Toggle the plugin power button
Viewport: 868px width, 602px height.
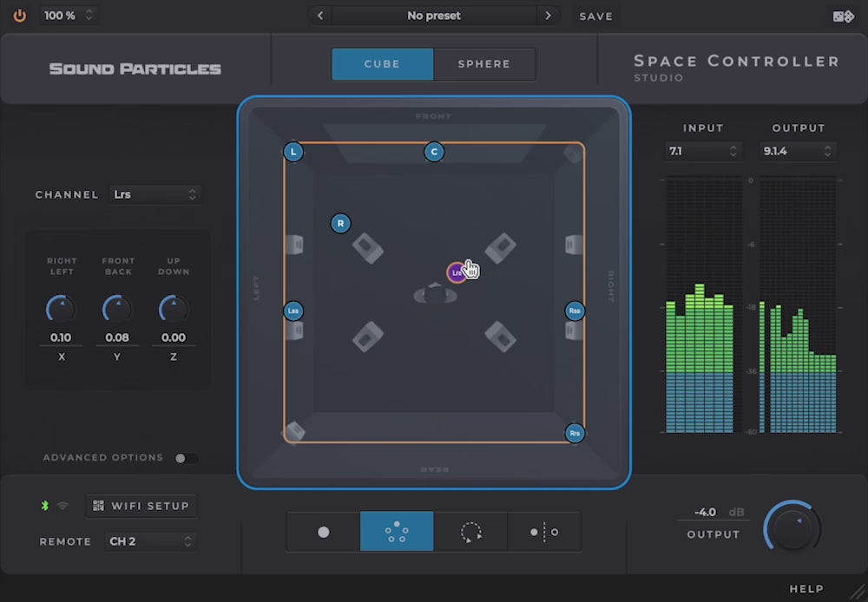[x=20, y=16]
